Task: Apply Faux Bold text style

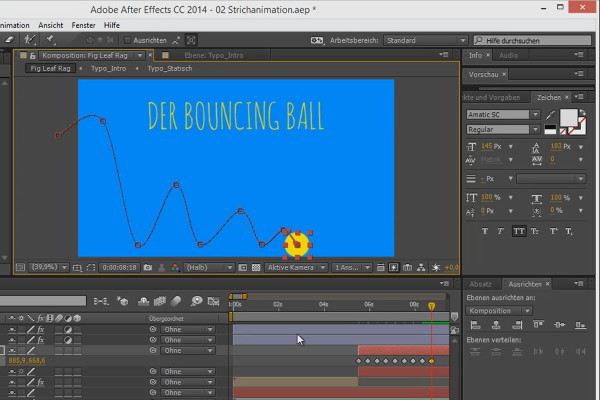Action: point(485,231)
